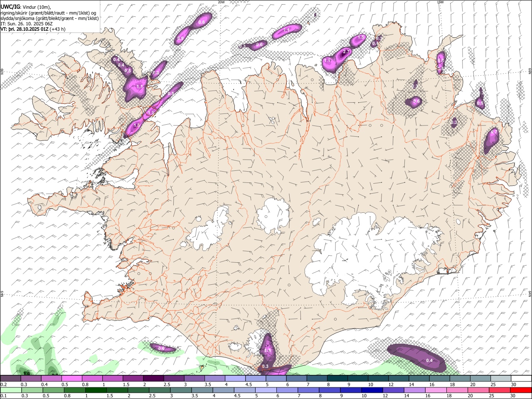Pick the snow legend swatch between 3.5 and 4
The width and height of the screenshot is (532, 399).
215,379
